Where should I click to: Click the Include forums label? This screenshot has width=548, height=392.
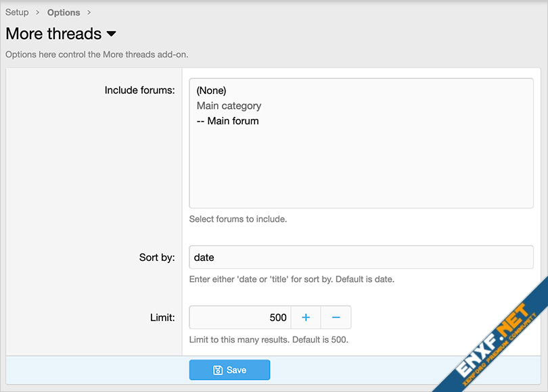point(139,91)
